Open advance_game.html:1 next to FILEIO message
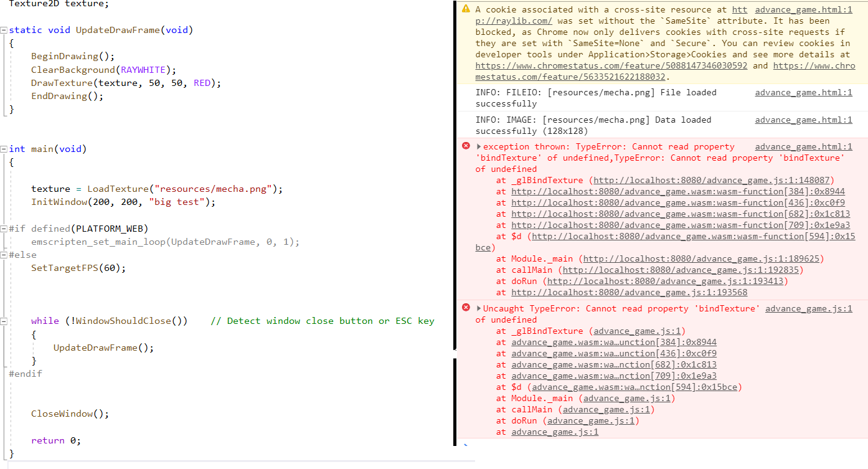Screen dimensions: 868x469 [x=803, y=92]
